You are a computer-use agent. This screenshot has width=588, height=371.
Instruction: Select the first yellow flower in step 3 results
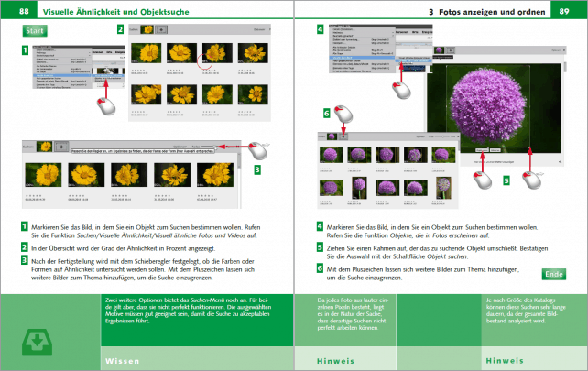click(x=43, y=175)
